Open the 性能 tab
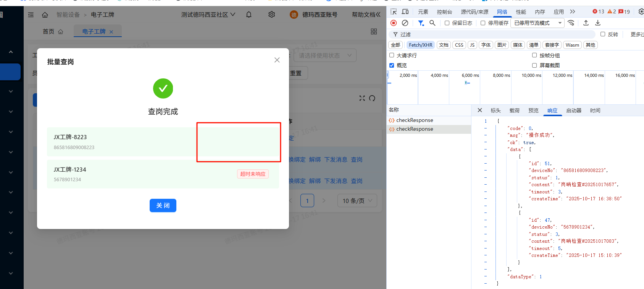644x289 pixels. 521,12
